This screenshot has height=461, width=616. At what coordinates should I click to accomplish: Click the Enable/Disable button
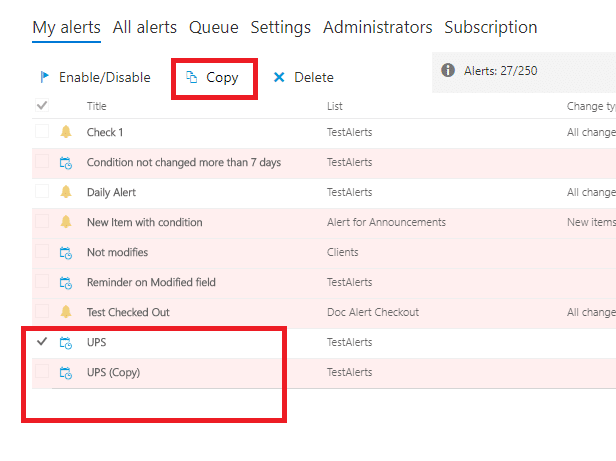(95, 77)
